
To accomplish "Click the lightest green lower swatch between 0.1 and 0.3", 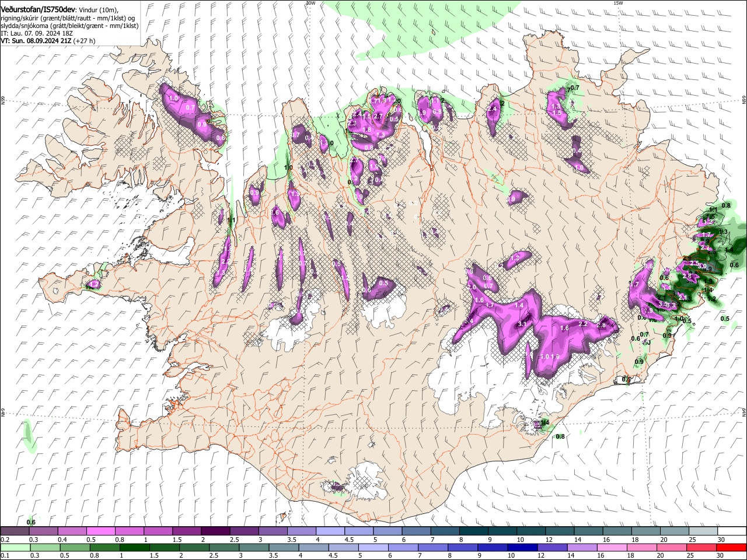I will pos(15,547).
